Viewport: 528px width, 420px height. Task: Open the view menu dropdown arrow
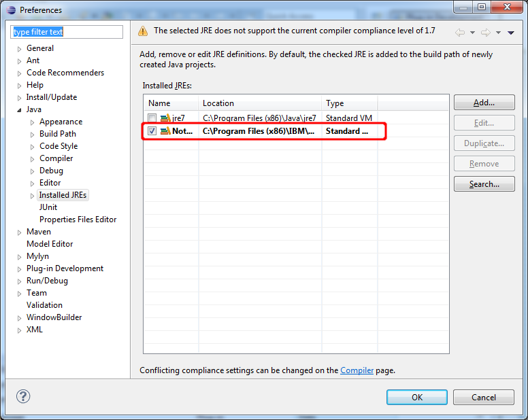coord(510,32)
